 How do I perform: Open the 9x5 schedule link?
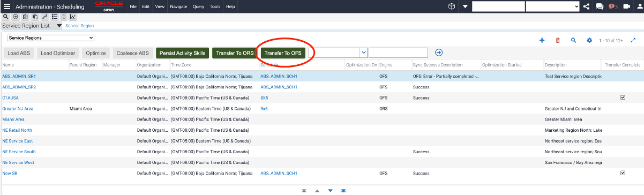click(264, 109)
